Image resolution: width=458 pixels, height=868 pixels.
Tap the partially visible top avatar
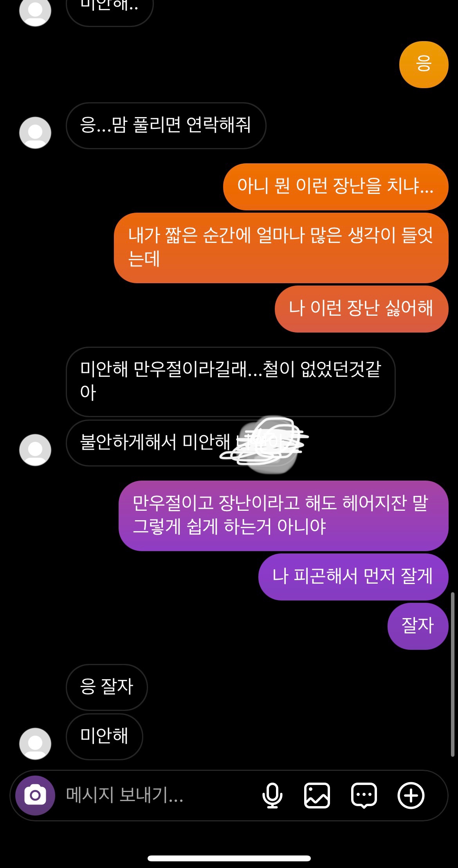[x=35, y=12]
